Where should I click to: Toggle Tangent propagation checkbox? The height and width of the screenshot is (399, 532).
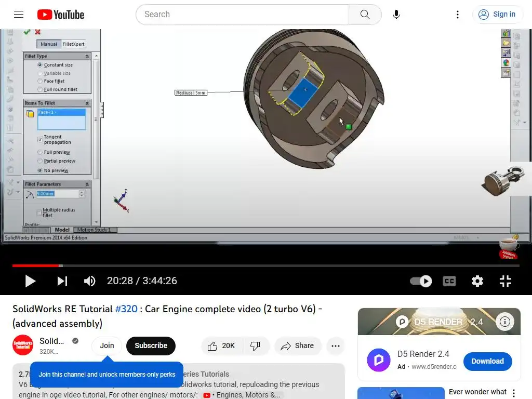[39, 139]
